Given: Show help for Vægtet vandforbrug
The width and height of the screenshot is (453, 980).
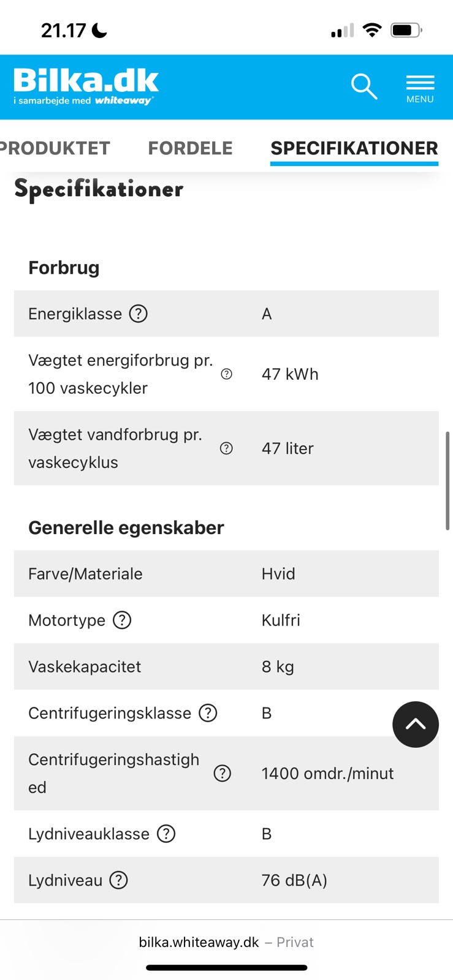Looking at the screenshot, I should (x=226, y=448).
